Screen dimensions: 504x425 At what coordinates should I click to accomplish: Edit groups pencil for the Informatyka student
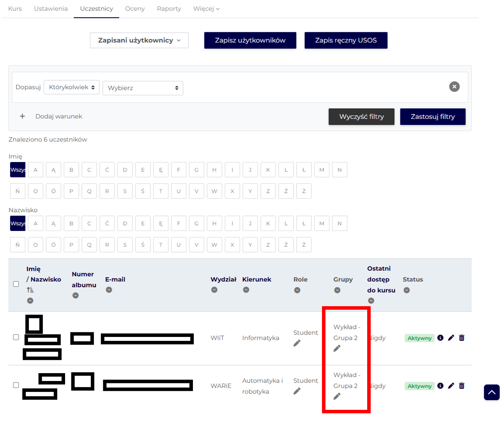[x=337, y=348]
